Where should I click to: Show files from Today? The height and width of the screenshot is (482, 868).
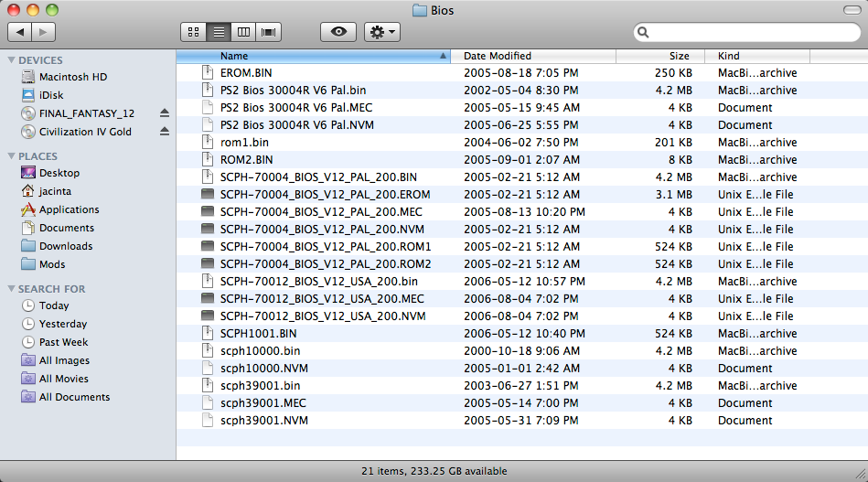(54, 305)
